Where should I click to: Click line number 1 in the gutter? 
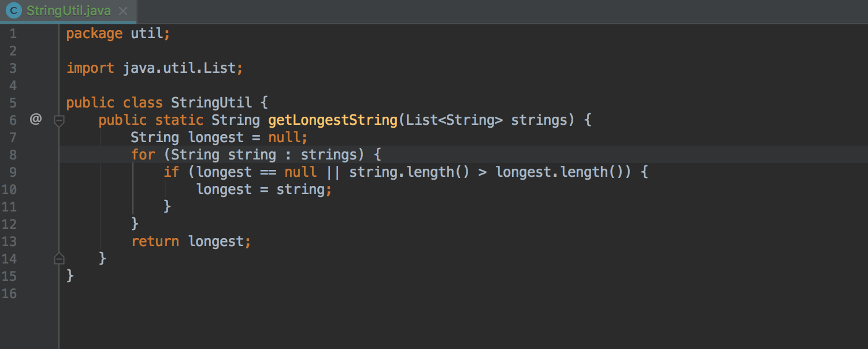tap(13, 34)
